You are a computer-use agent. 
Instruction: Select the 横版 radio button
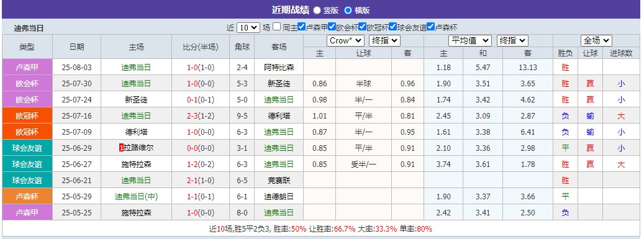click(x=348, y=11)
